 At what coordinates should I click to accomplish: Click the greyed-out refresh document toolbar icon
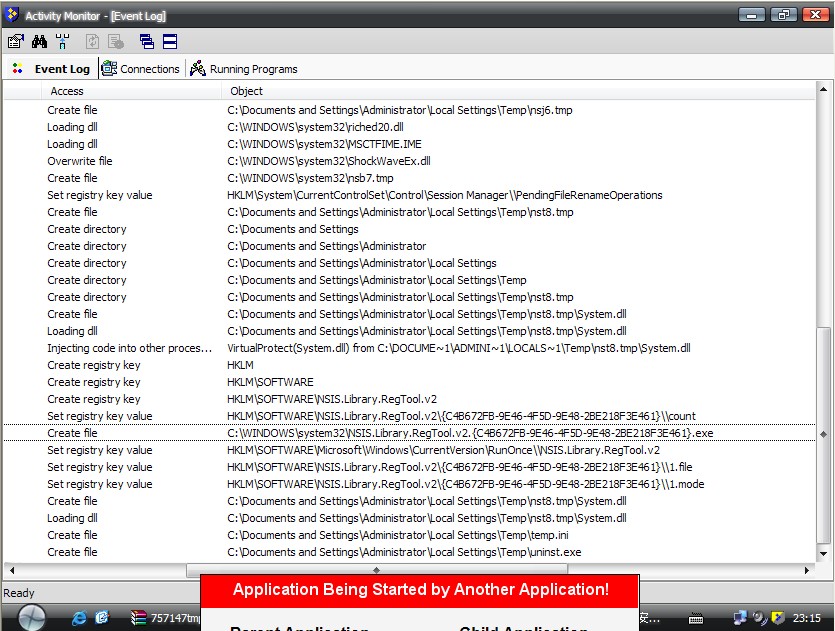point(92,41)
